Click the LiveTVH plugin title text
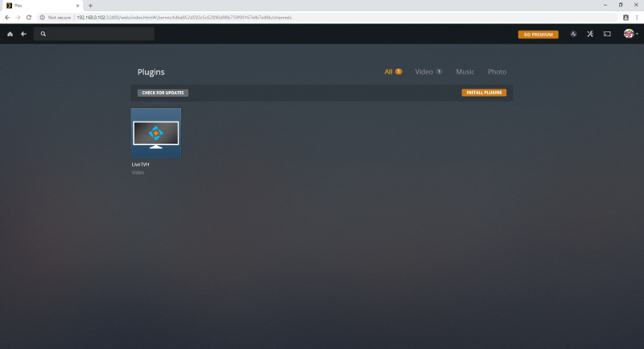This screenshot has height=349, width=644. pos(140,164)
